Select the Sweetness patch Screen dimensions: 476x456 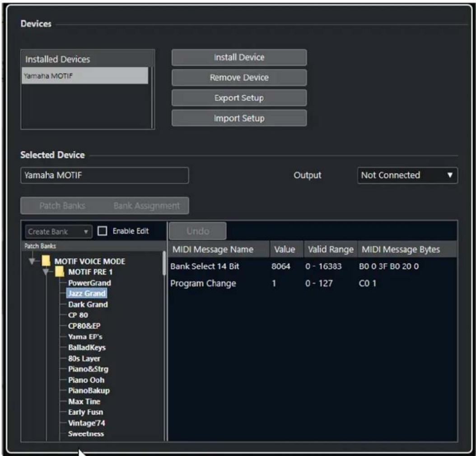[x=86, y=434]
